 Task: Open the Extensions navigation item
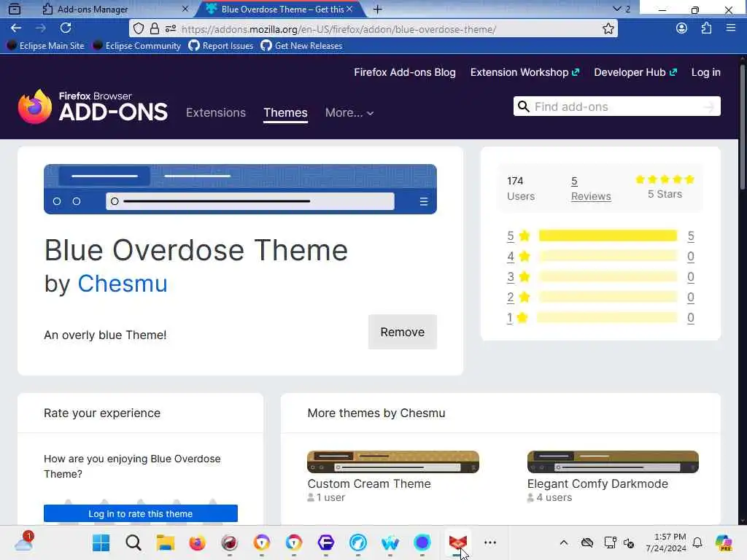click(216, 113)
